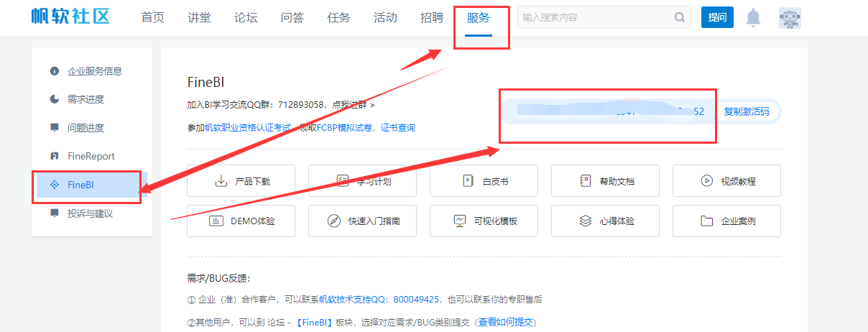Click the 帮助文档 document icon
The height and width of the screenshot is (332, 868).
tap(586, 181)
